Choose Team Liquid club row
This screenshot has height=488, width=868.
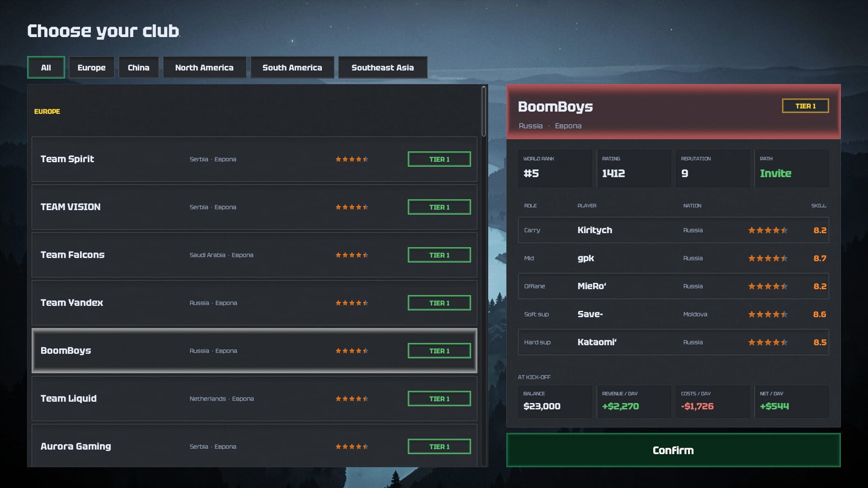(255, 399)
